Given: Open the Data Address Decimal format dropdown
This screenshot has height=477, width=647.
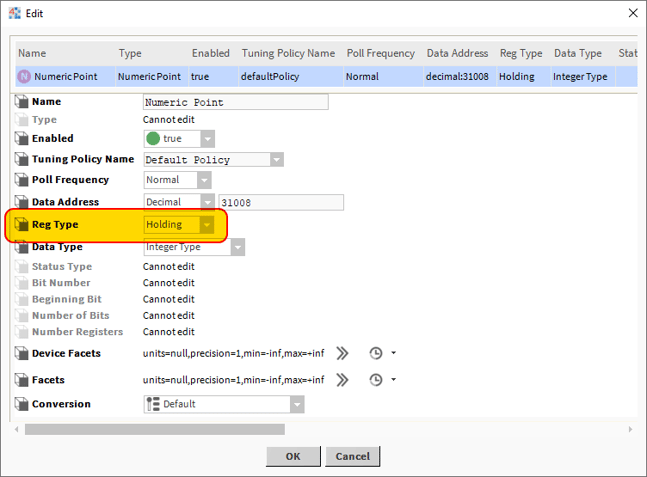Looking at the screenshot, I should [x=208, y=202].
